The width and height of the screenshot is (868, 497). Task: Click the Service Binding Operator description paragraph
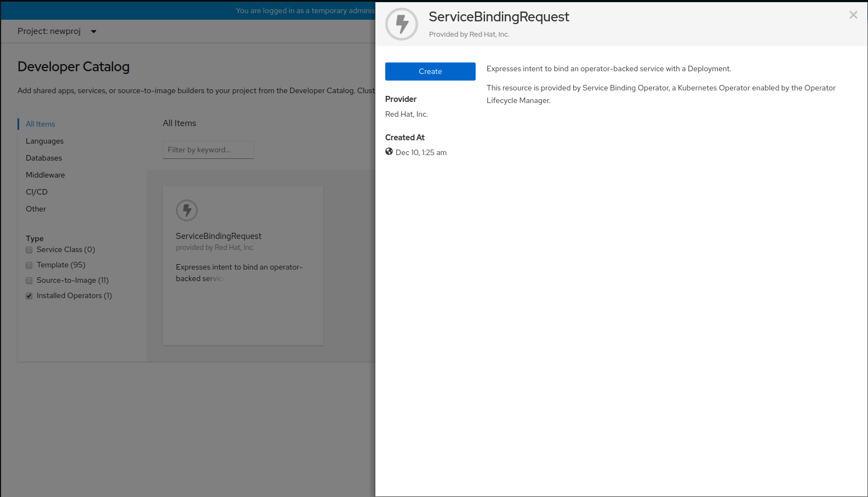661,94
